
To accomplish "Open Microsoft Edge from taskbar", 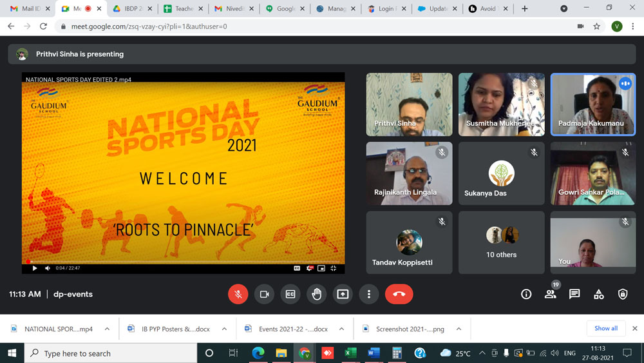I will pos(258,353).
